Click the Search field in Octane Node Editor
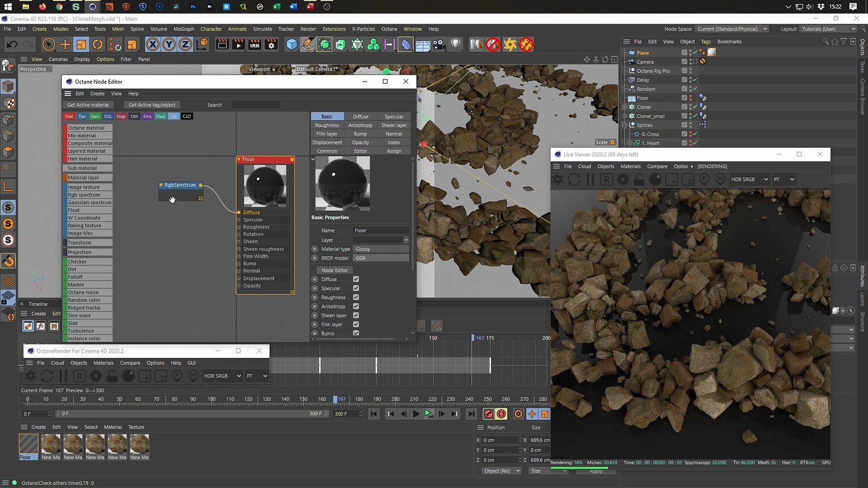The height and width of the screenshot is (488, 868). [x=255, y=105]
